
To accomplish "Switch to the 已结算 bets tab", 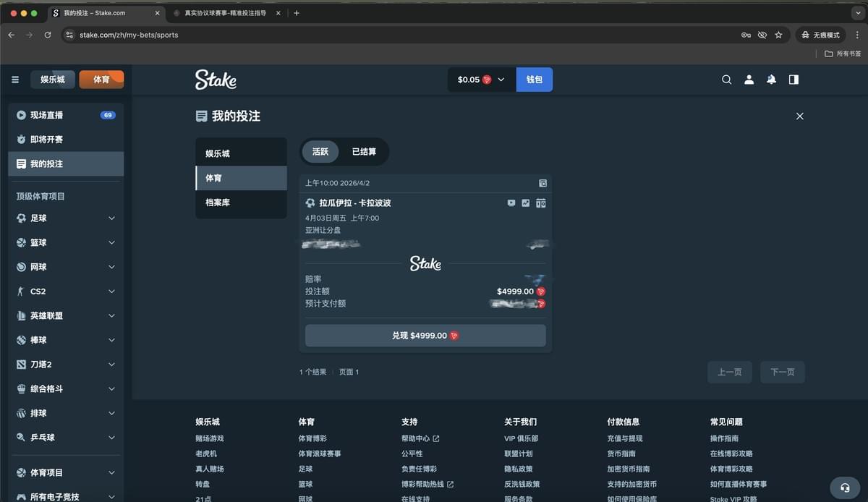I will [364, 152].
